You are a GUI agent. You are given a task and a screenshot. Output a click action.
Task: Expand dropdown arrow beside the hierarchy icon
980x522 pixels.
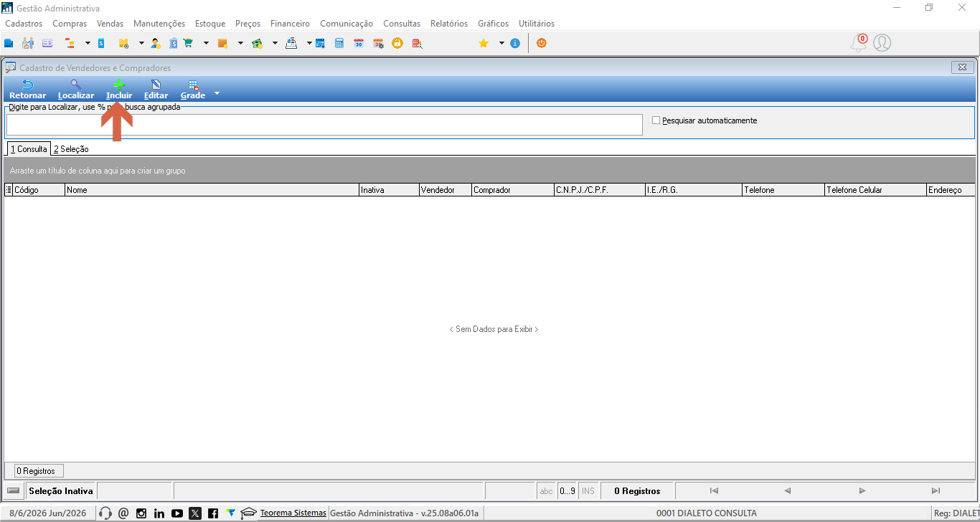point(88,43)
